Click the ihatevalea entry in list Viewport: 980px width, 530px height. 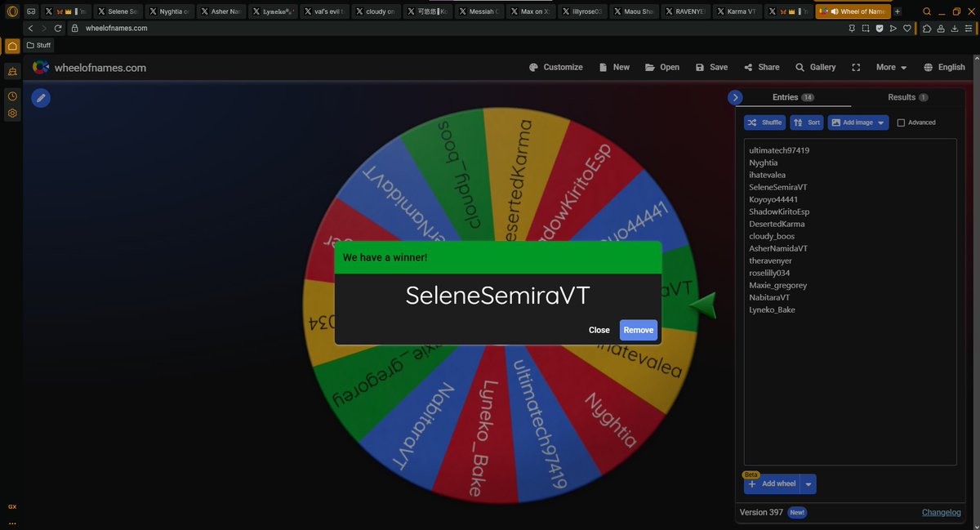pyautogui.click(x=767, y=175)
